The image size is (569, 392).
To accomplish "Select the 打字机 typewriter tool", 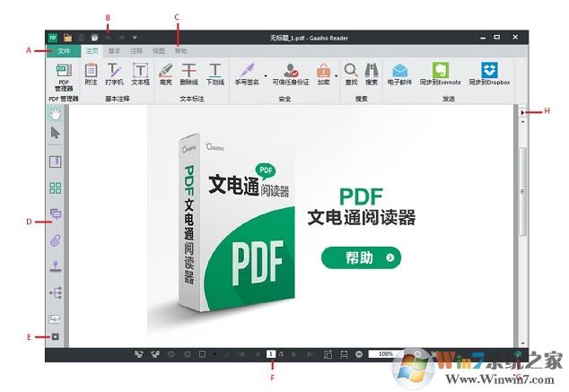I will 114,74.
